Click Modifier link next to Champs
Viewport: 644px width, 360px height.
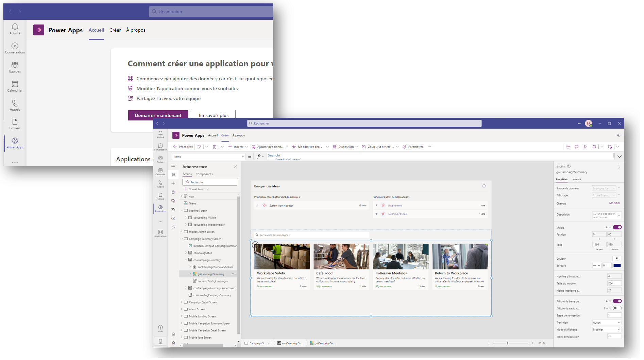(x=614, y=203)
